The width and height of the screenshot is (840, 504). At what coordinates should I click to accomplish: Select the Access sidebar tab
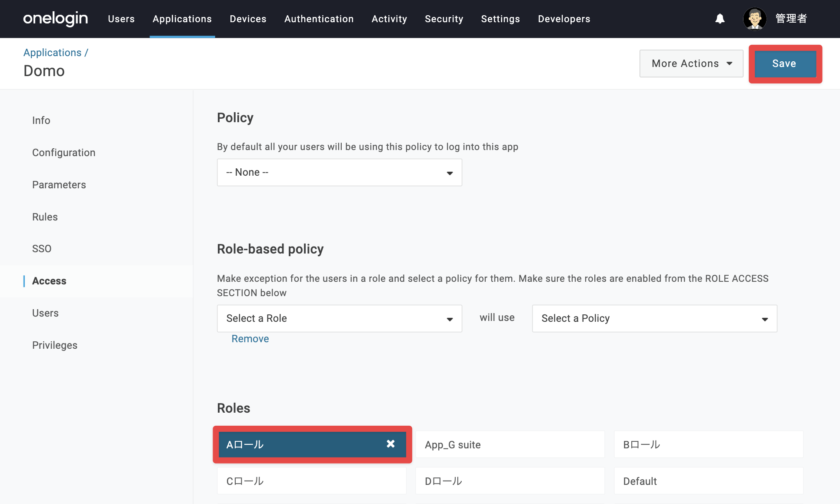coord(49,281)
